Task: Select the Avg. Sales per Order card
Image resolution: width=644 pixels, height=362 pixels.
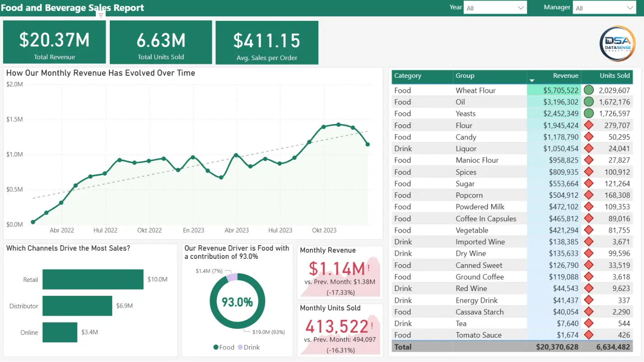Action: click(x=267, y=43)
